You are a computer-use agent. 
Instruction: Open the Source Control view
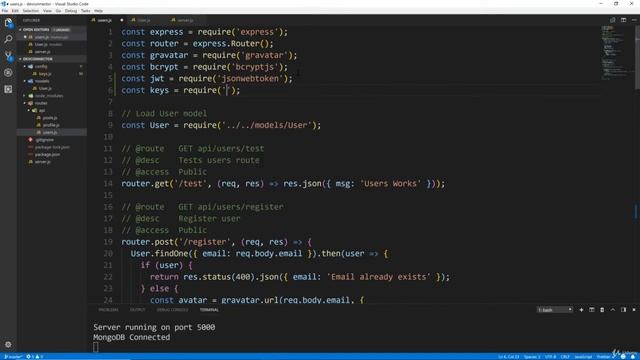(x=8, y=56)
